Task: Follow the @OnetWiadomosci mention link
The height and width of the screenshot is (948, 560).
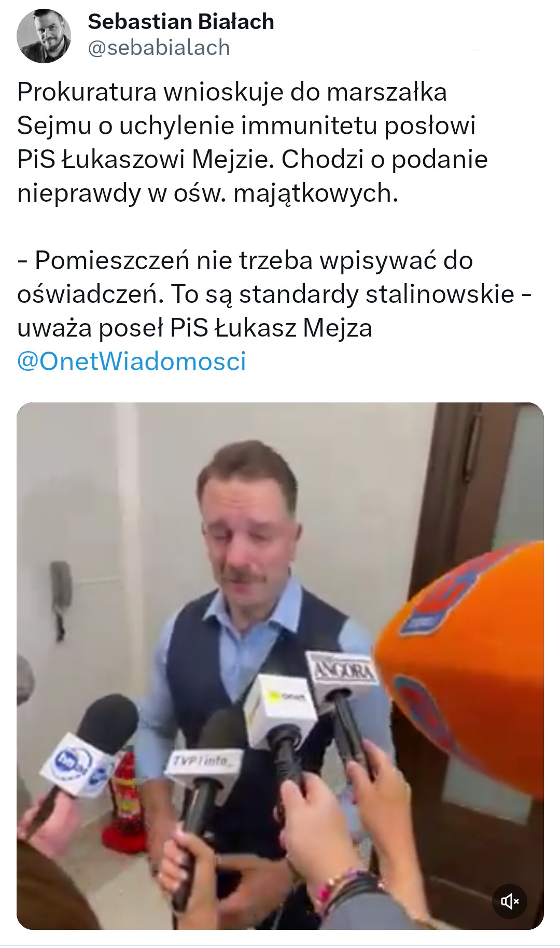Action: (132, 361)
